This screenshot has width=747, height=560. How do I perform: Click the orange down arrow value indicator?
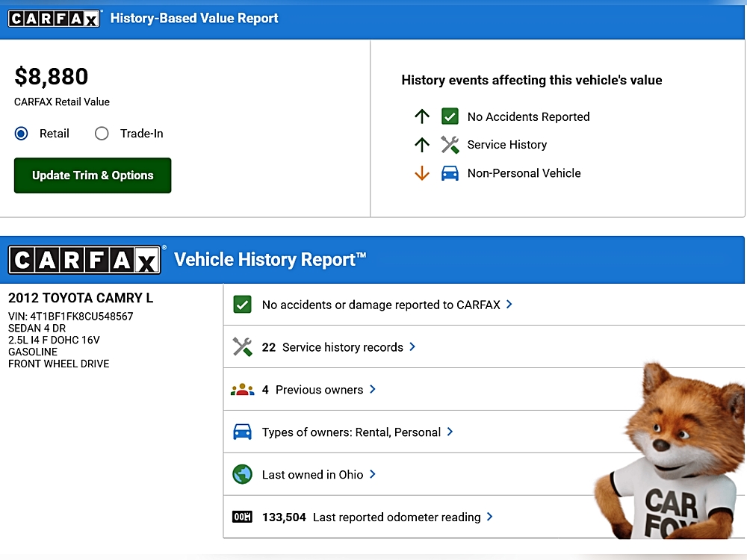pyautogui.click(x=422, y=173)
